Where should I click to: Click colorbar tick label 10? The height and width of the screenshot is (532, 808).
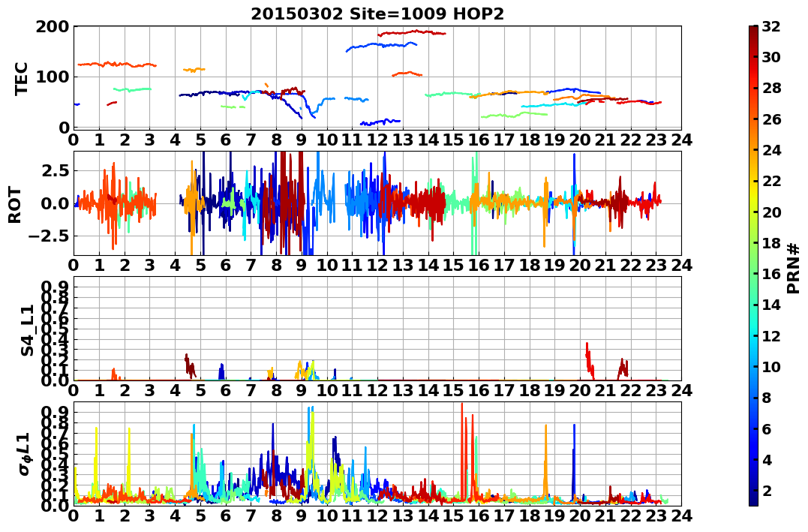(x=771, y=366)
